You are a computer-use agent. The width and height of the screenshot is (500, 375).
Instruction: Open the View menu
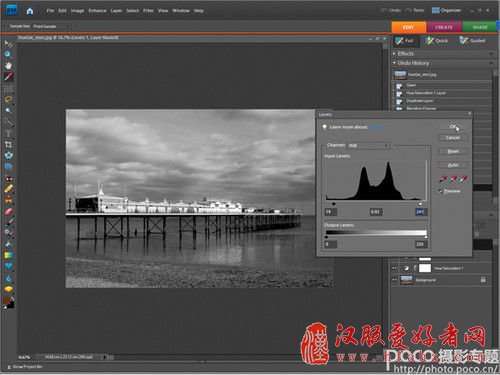point(163,11)
